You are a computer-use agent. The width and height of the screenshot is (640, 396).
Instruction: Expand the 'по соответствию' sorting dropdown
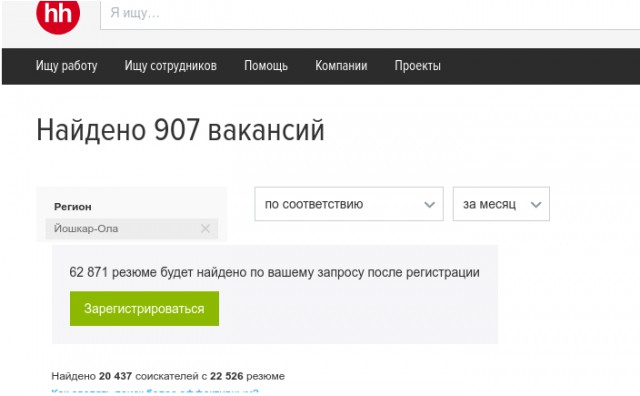[x=349, y=204]
